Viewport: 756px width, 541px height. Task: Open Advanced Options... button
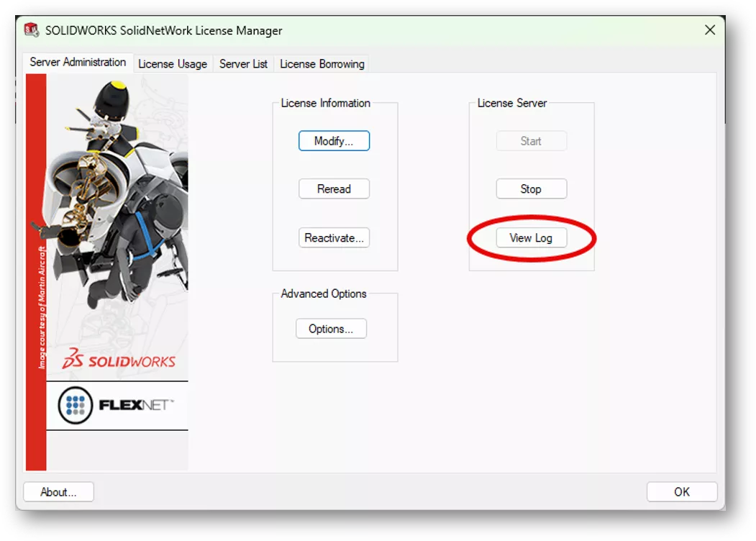(x=331, y=329)
